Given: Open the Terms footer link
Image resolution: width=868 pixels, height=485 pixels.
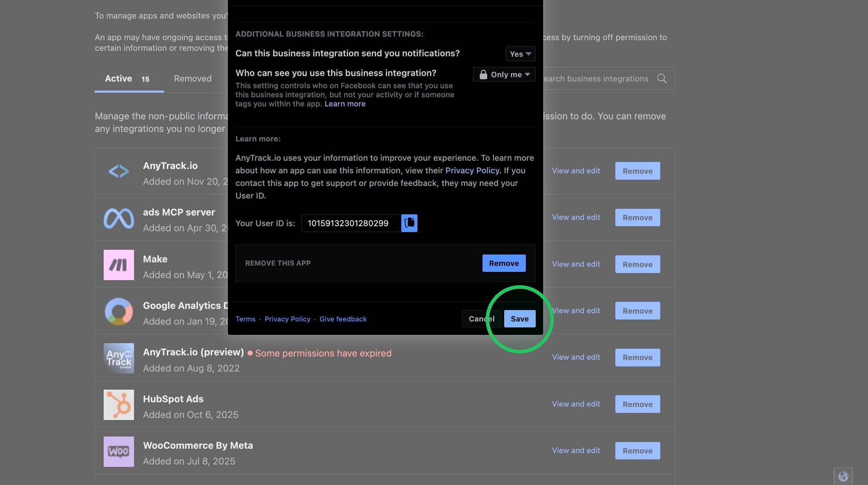Looking at the screenshot, I should [245, 319].
